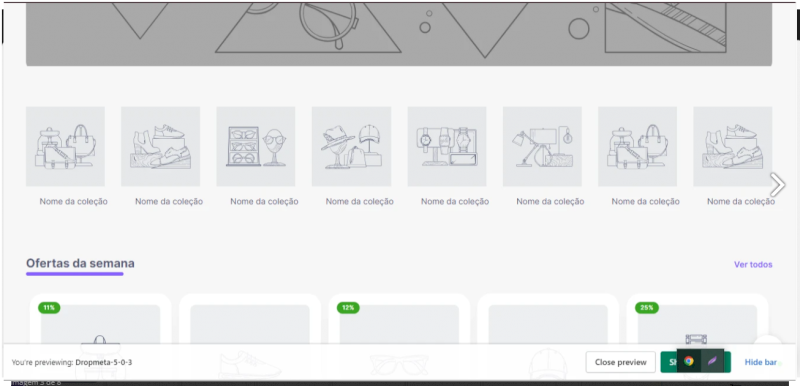Open the lamps collection thumbnail

click(542, 146)
